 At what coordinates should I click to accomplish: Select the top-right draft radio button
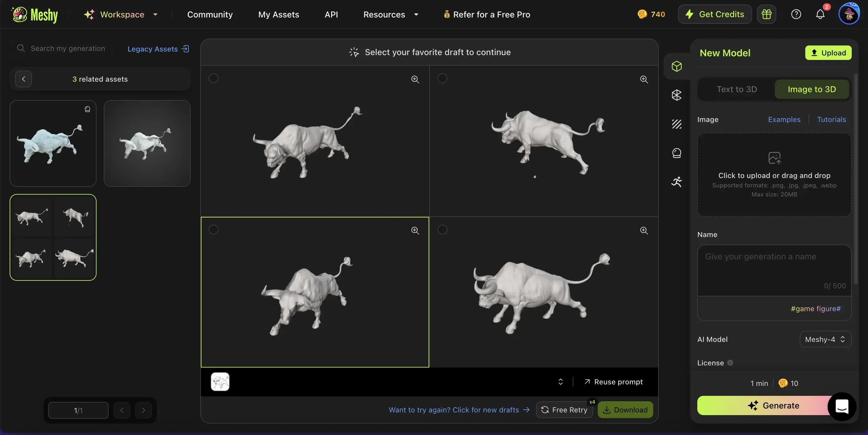[x=442, y=78]
